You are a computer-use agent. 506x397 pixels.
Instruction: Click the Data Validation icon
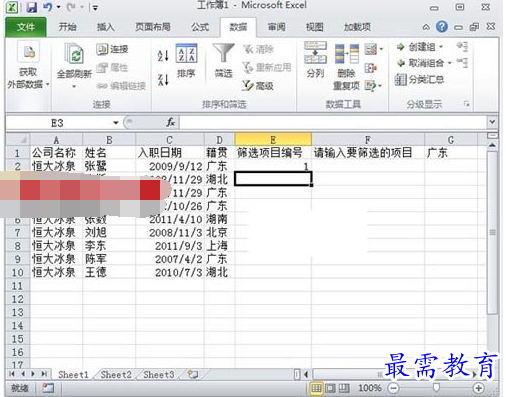[371, 49]
